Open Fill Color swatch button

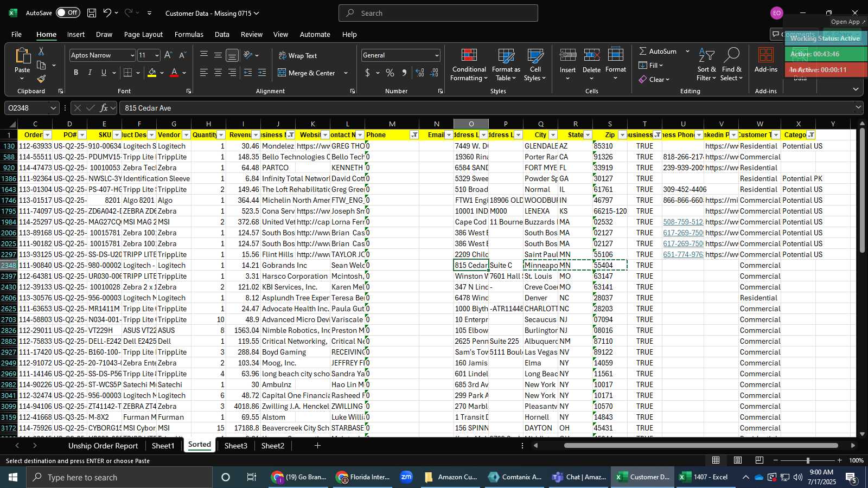[152, 73]
